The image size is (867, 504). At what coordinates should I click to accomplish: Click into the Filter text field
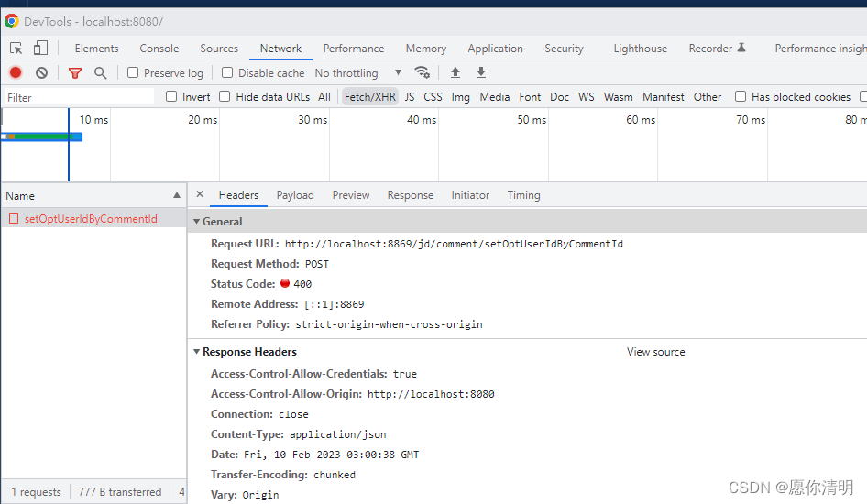pos(79,97)
